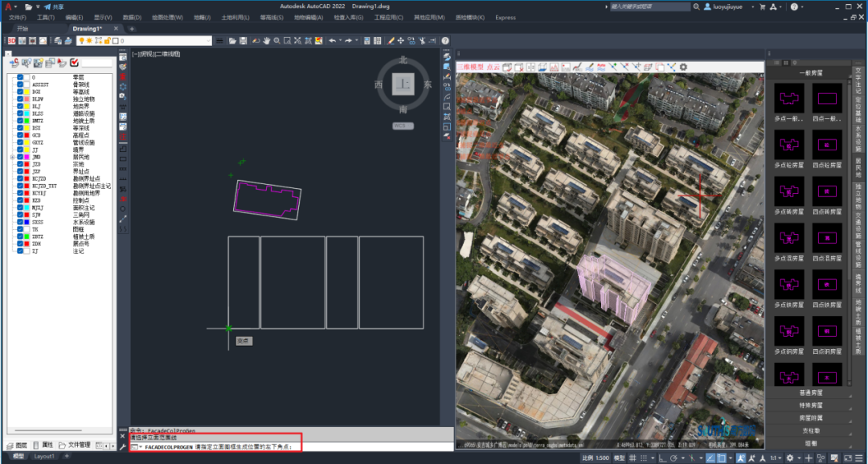Select the circle tool in vertical toolbar
Image resolution: width=868 pixels, height=464 pixels.
(123, 208)
